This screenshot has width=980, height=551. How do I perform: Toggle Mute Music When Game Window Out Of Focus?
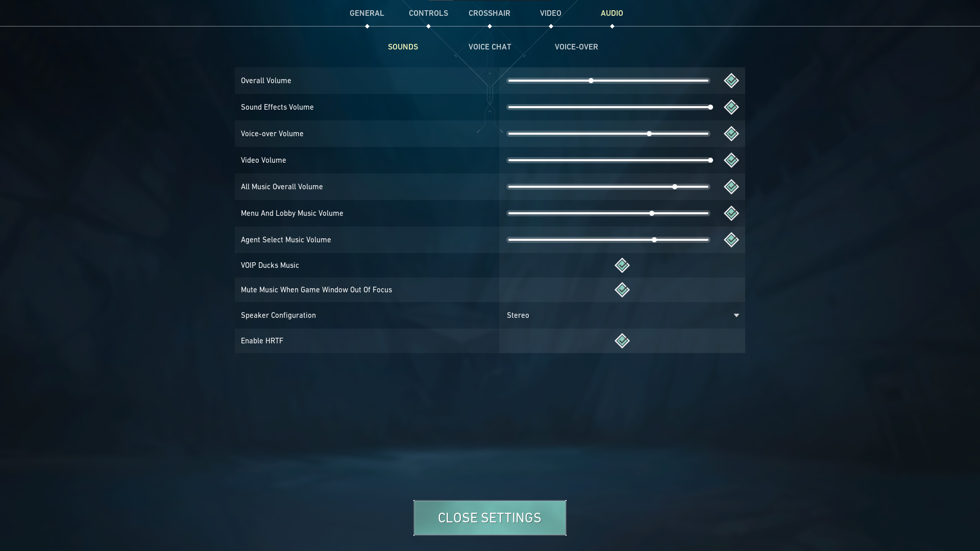(x=621, y=289)
